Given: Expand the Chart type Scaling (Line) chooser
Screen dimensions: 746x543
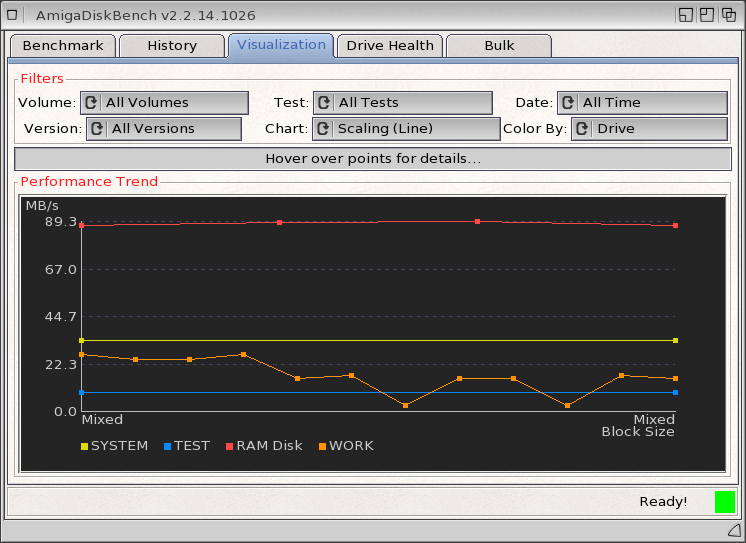Looking at the screenshot, I should coord(405,129).
